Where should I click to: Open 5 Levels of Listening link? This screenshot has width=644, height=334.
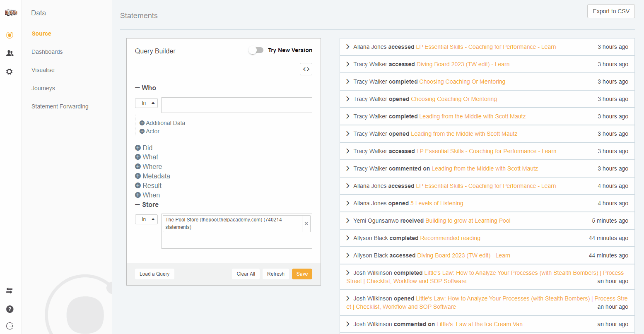(x=437, y=203)
